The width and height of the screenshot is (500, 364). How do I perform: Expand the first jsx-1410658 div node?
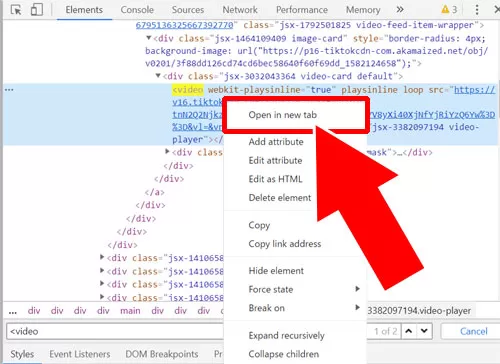point(102,257)
